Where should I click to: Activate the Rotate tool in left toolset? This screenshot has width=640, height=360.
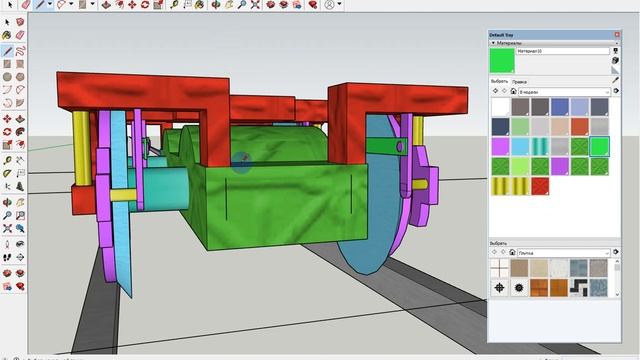pos(7,132)
